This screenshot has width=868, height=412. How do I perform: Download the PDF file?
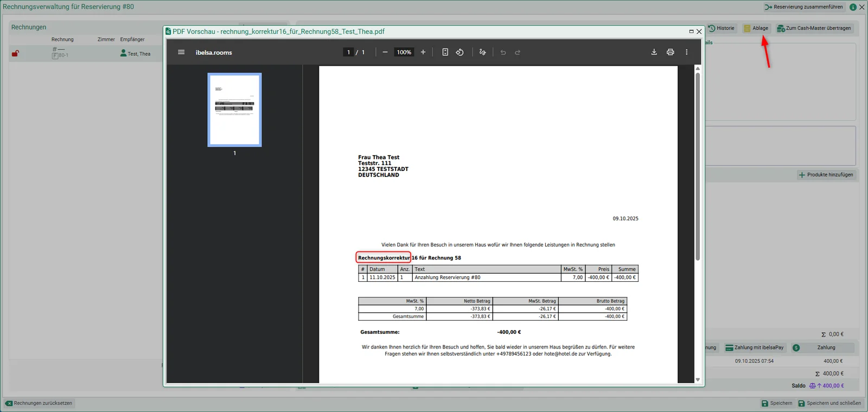[x=654, y=52]
